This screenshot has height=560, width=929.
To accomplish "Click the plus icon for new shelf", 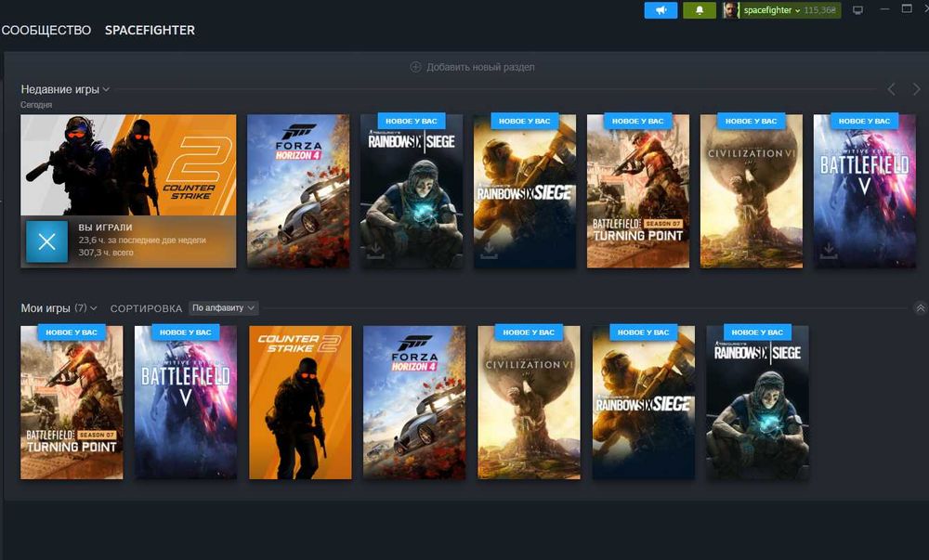I will click(416, 67).
